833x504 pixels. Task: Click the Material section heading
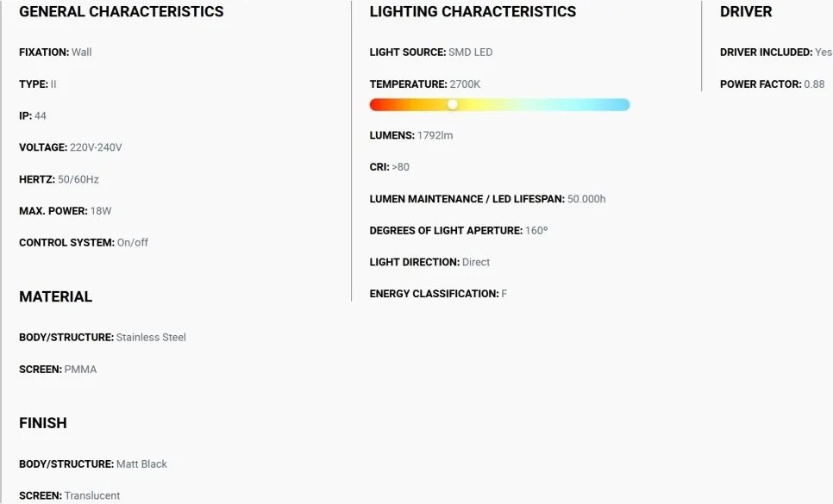(56, 296)
